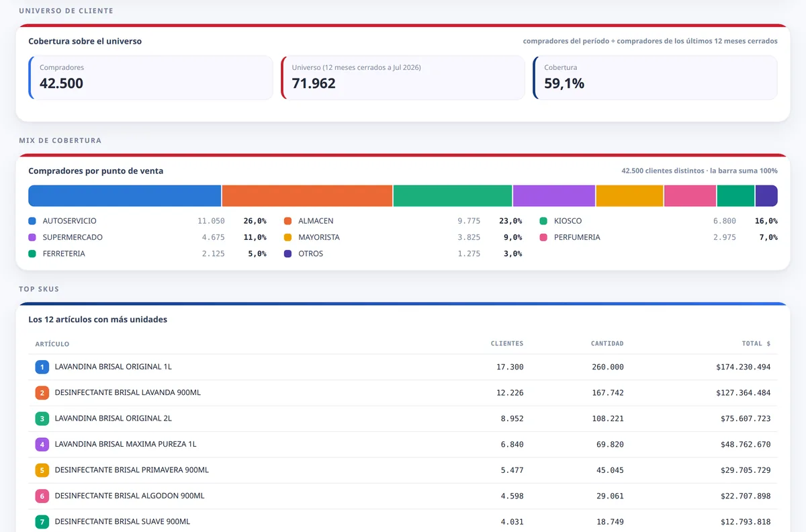Click rank badge 5 for Desinfectante Primavera
The width and height of the screenshot is (806, 532).
(x=42, y=470)
